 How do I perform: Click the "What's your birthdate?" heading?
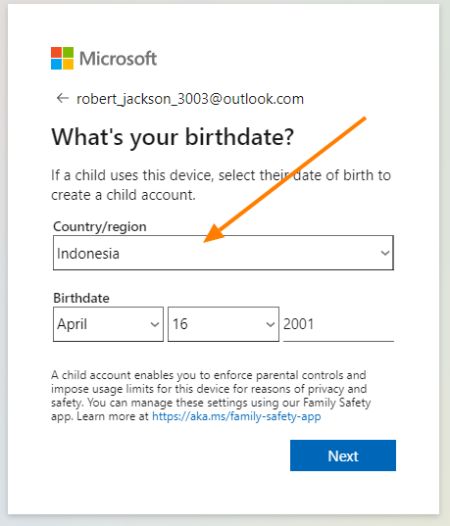(x=173, y=138)
